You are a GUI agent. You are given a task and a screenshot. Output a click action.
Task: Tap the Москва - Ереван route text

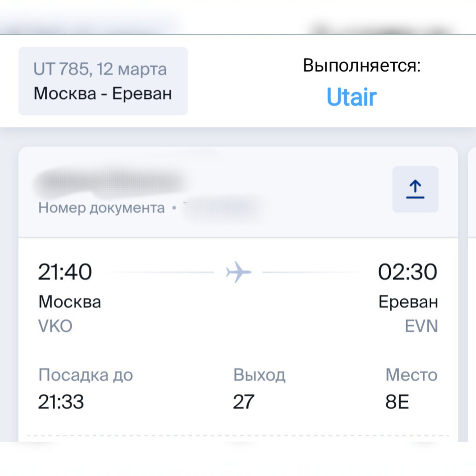click(103, 94)
